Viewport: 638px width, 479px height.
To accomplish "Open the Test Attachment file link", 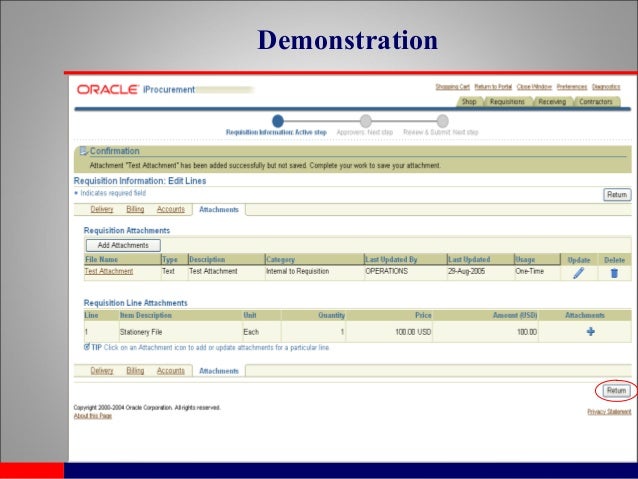I will (108, 272).
